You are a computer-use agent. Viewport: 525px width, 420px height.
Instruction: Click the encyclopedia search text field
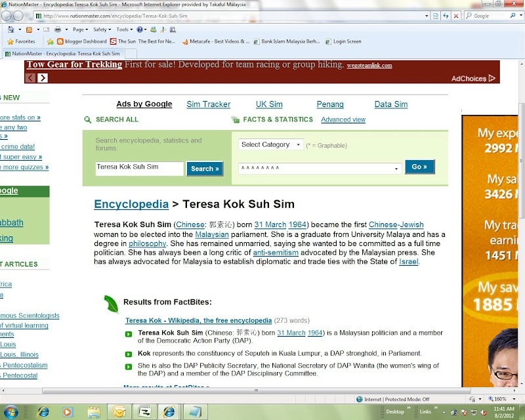tap(139, 168)
